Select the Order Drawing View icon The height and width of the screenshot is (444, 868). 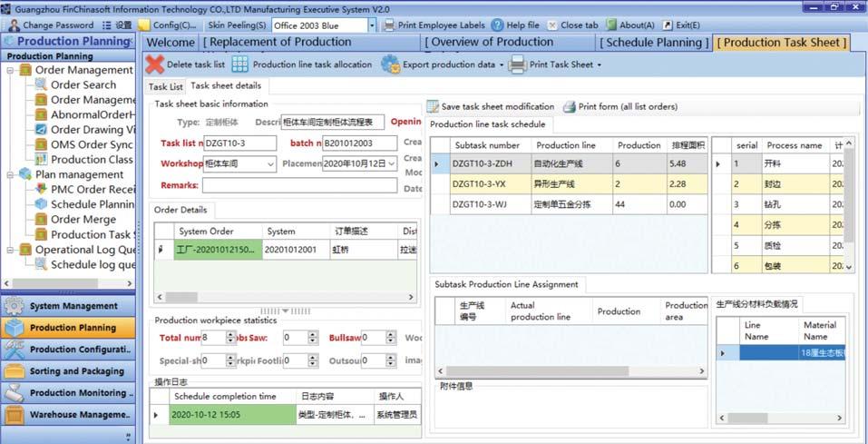[x=41, y=130]
